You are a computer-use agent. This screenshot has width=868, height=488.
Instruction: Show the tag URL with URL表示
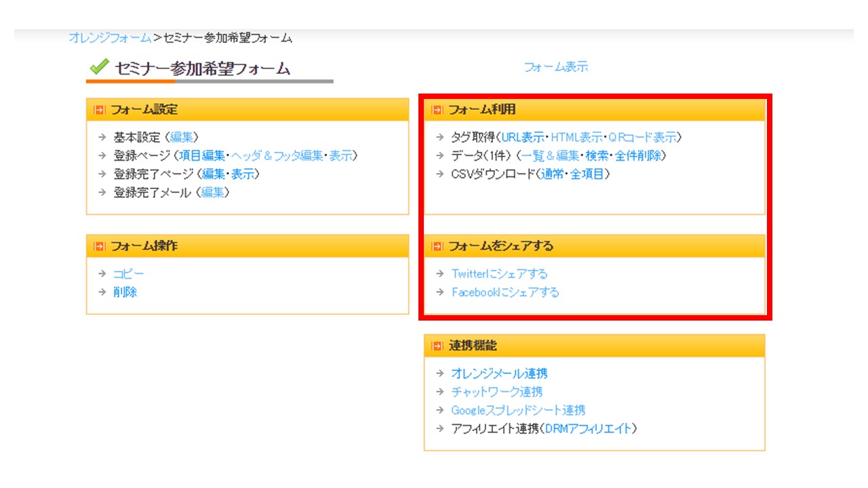pos(522,138)
